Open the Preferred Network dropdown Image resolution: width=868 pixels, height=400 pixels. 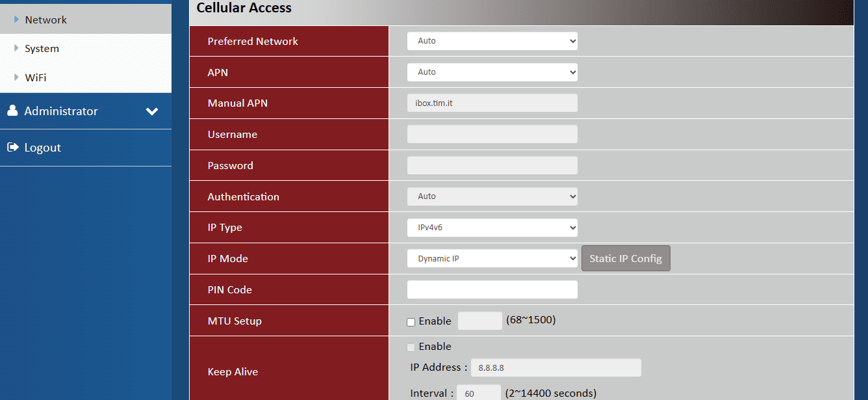click(x=492, y=41)
